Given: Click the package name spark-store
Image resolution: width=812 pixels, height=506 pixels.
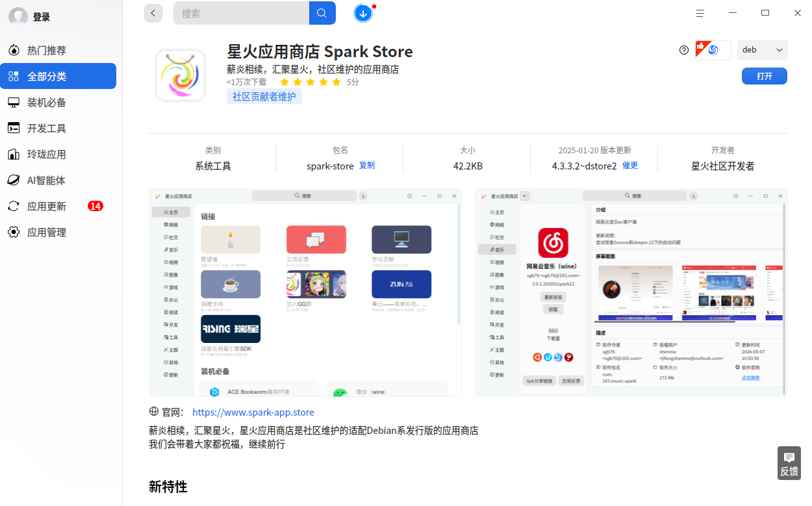Looking at the screenshot, I should pos(330,166).
